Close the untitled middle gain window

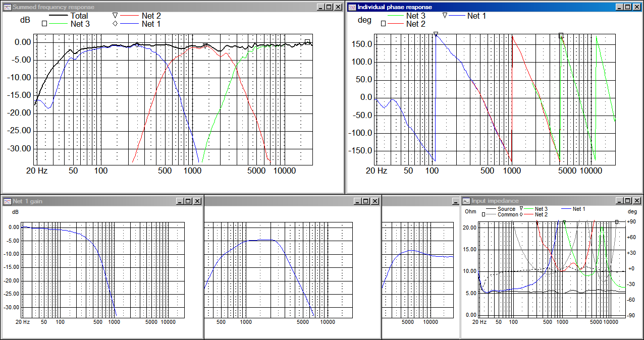[375, 201]
